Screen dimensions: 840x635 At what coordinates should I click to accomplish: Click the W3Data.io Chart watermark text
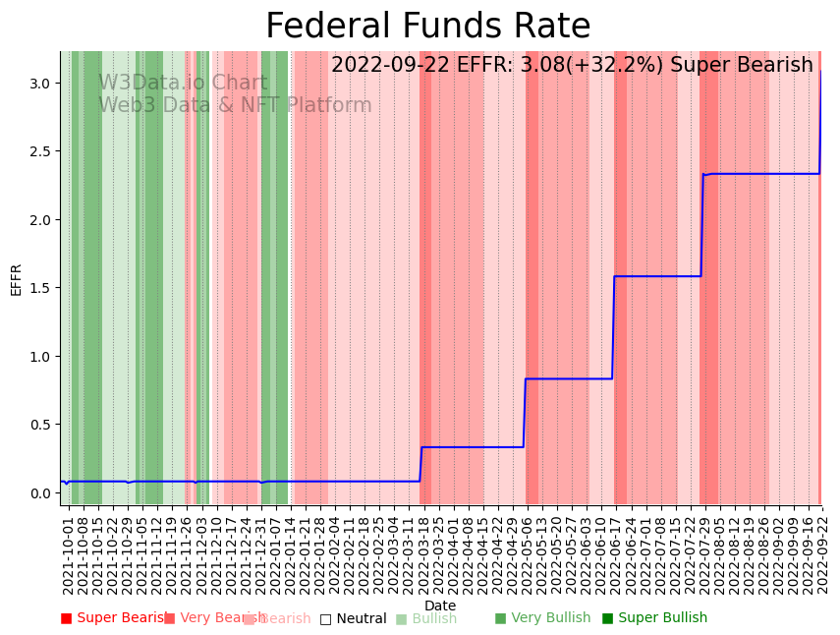183,83
